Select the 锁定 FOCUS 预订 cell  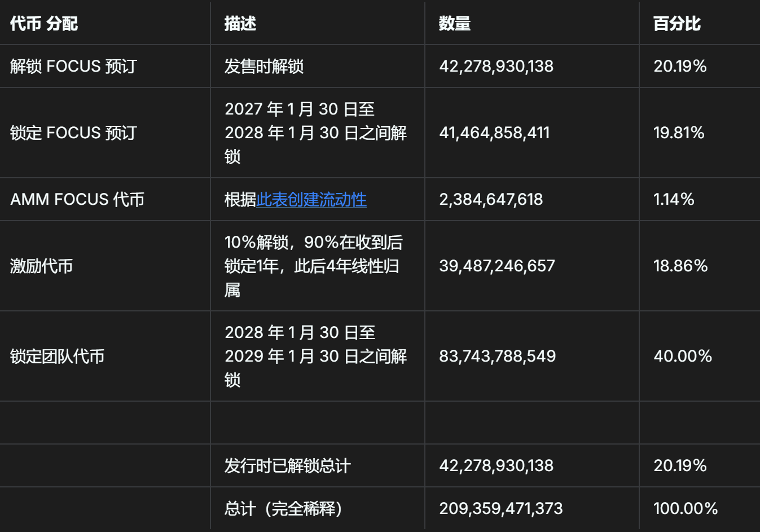point(73,133)
